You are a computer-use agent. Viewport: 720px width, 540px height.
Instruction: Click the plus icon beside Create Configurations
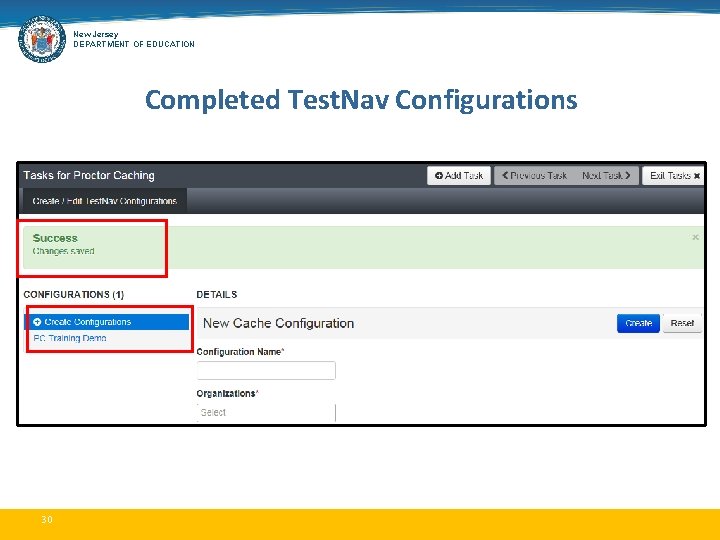point(37,322)
